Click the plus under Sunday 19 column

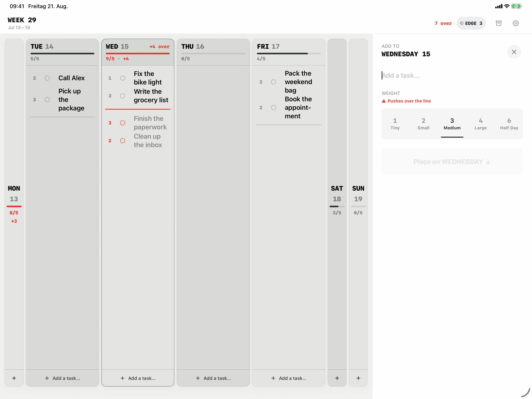point(358,378)
